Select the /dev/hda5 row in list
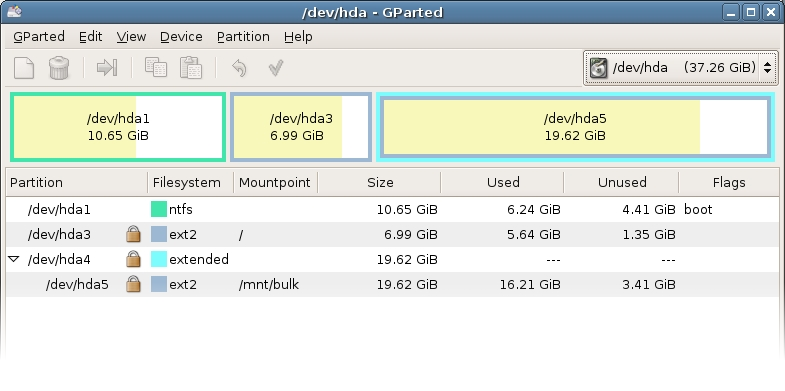This screenshot has width=785, height=391. (392, 284)
